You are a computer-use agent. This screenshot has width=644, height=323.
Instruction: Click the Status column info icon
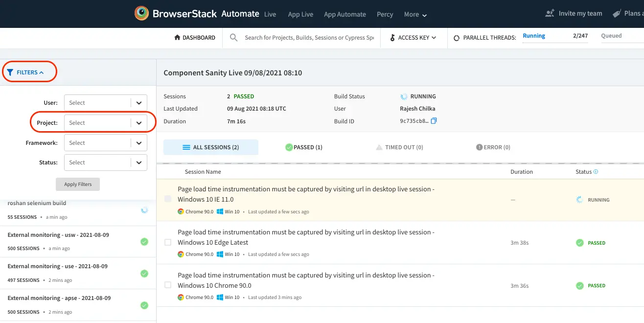click(596, 172)
